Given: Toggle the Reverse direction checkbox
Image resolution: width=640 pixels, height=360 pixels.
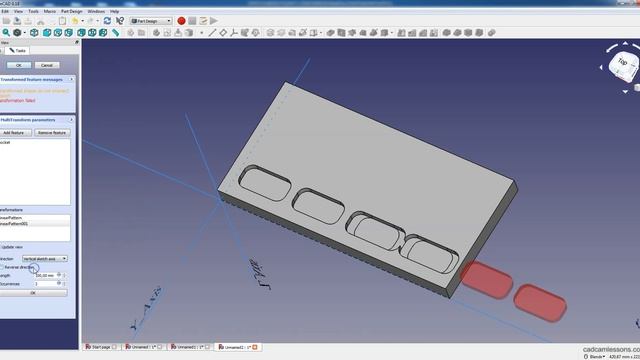Looking at the screenshot, I should click(2, 267).
